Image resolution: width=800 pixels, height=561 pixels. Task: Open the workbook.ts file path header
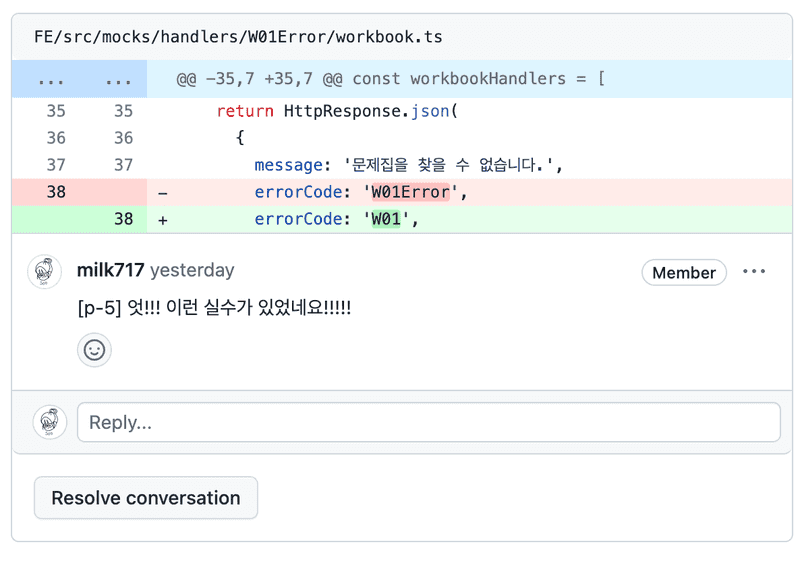coord(238,37)
